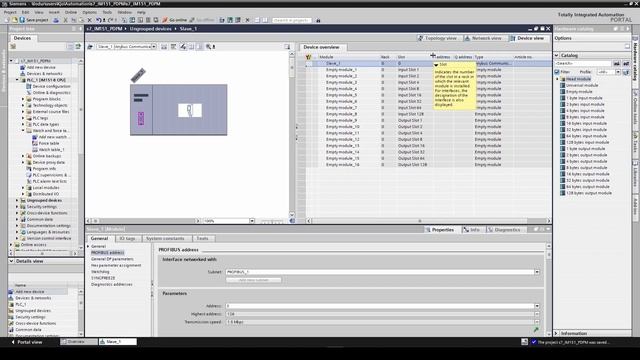Image resolution: width=640 pixels, height=360 pixels.
Task: Click the module slot symbol in device graphic
Action: 189,110
